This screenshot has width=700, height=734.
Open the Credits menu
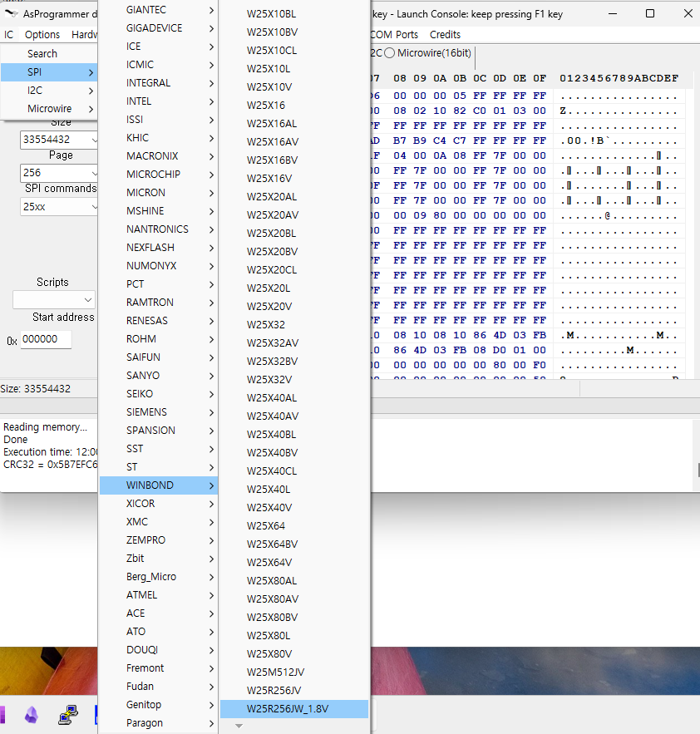pos(445,35)
